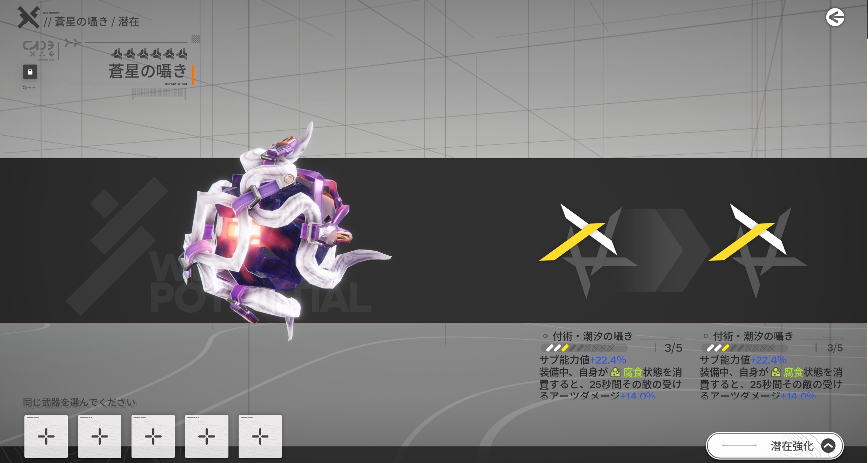The height and width of the screenshot is (463, 868).
Task: Click left skill level 3/5 progress bar
Action: [584, 348]
